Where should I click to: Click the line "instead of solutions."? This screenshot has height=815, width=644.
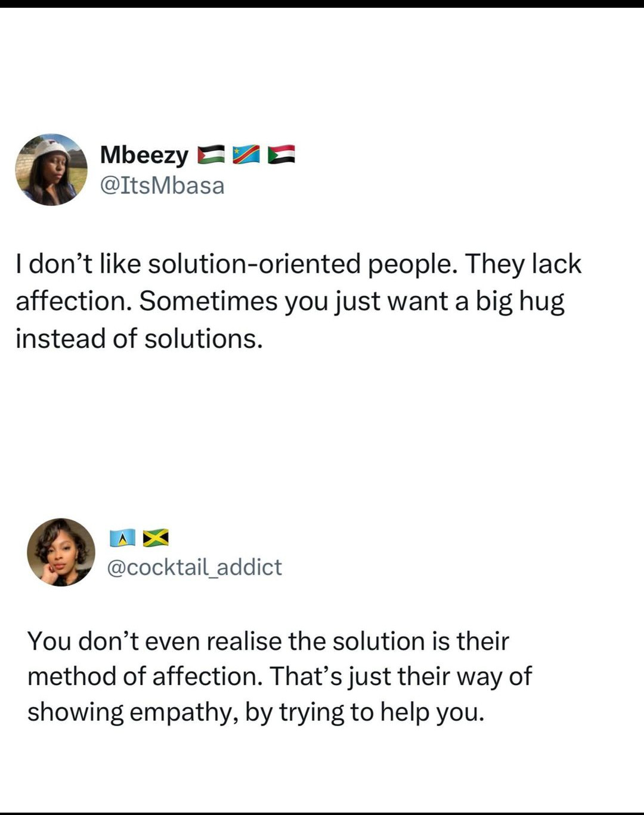[x=139, y=339]
